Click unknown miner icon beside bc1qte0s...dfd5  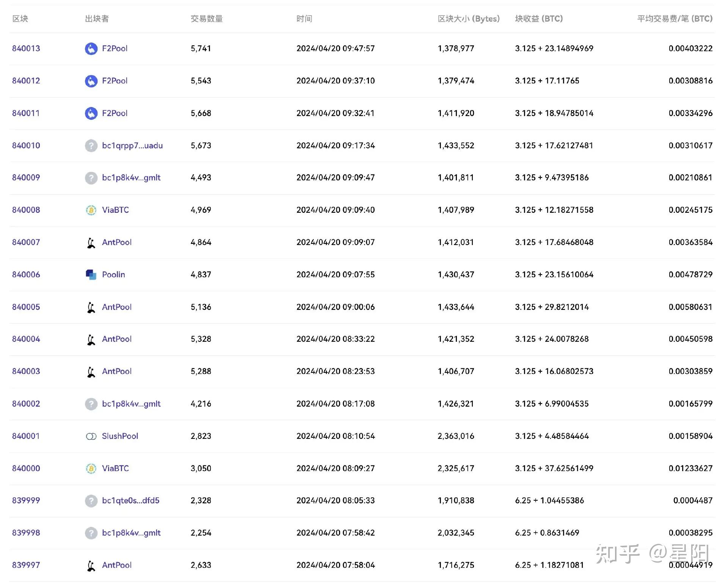91,501
